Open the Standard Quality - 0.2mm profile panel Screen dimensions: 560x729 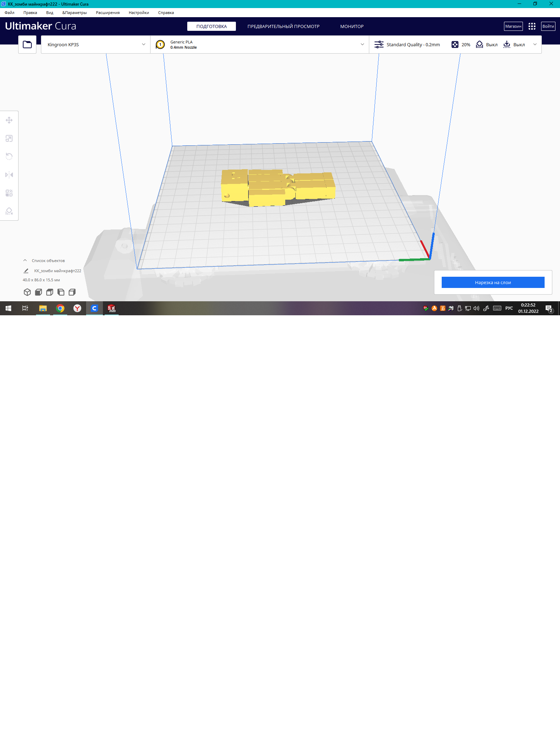pos(413,44)
